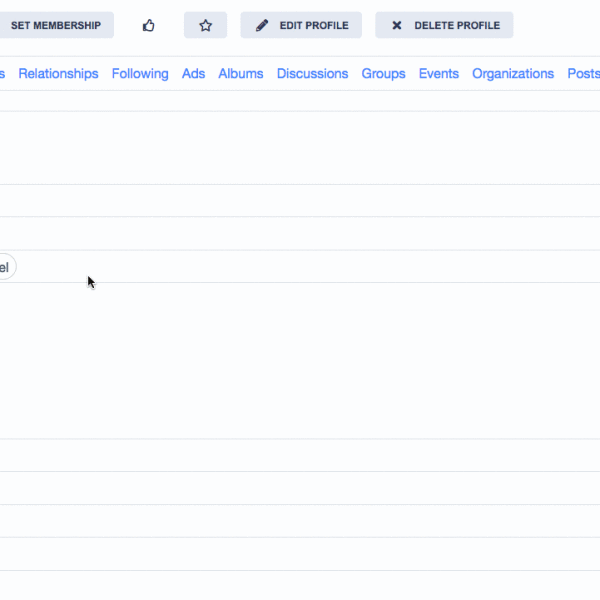600x600 pixels.
Task: Go to the Ads tab
Action: coord(193,74)
